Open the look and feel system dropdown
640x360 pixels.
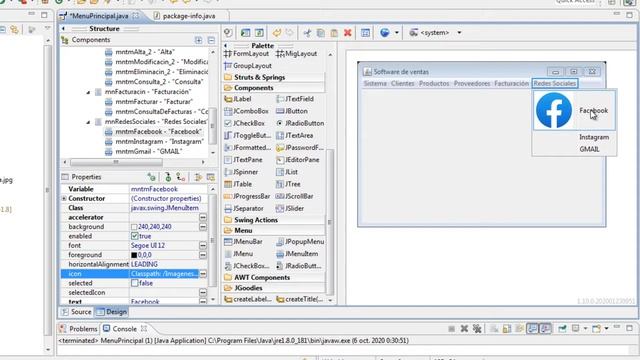pyautogui.click(x=459, y=33)
